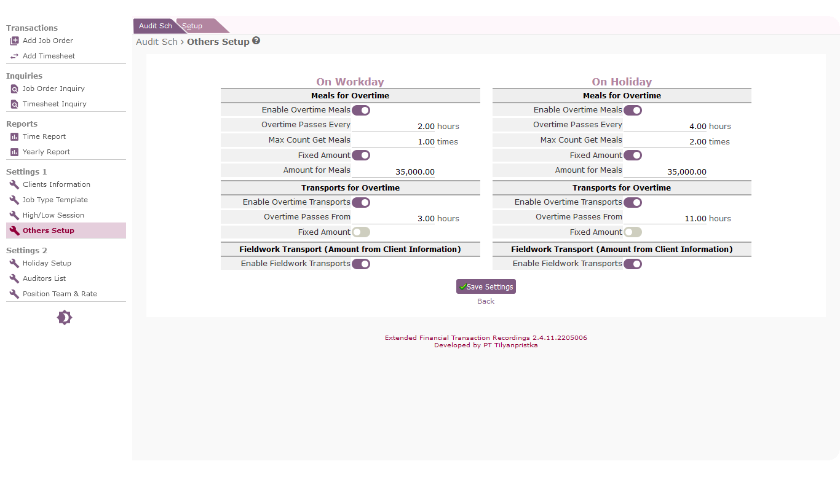Click the Time Report chart icon
The height and width of the screenshot is (504, 840).
pyautogui.click(x=14, y=137)
